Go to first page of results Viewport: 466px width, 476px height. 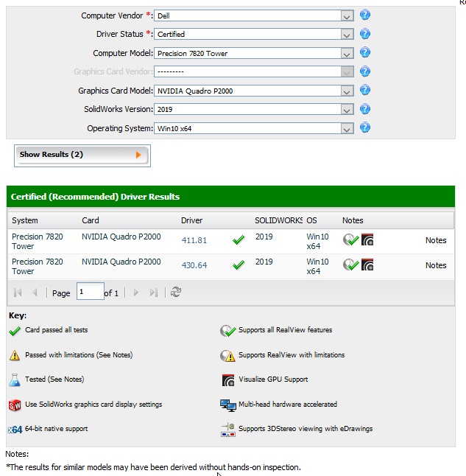coord(18,293)
